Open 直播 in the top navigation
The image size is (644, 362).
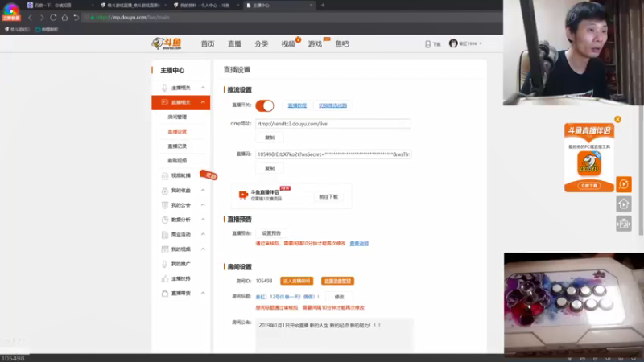pyautogui.click(x=234, y=44)
